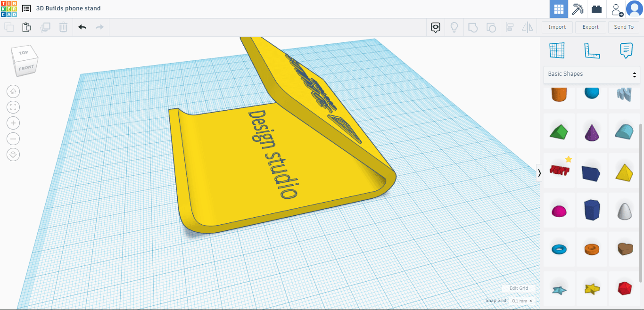Select the Ruler tool
The width and height of the screenshot is (644, 310).
[x=591, y=50]
